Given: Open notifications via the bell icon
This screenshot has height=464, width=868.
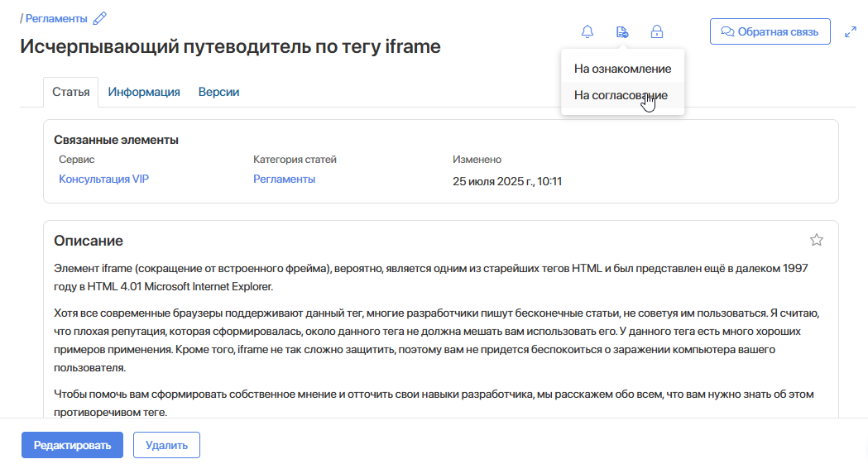Looking at the screenshot, I should point(587,32).
